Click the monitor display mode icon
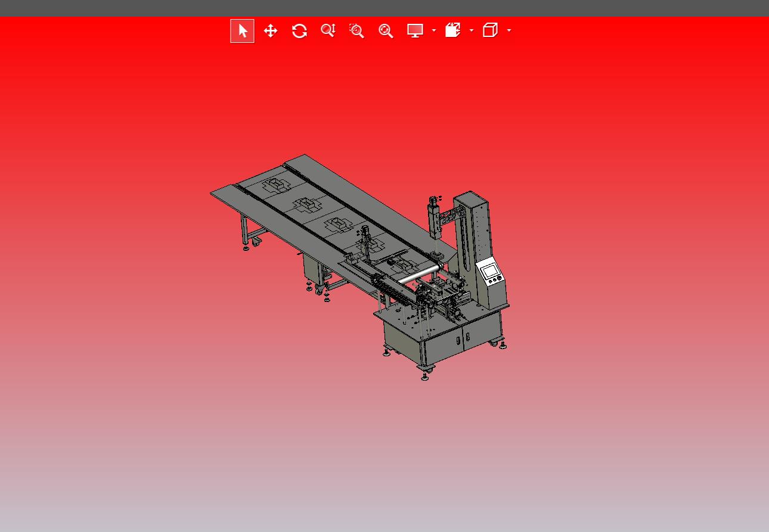 coord(415,31)
